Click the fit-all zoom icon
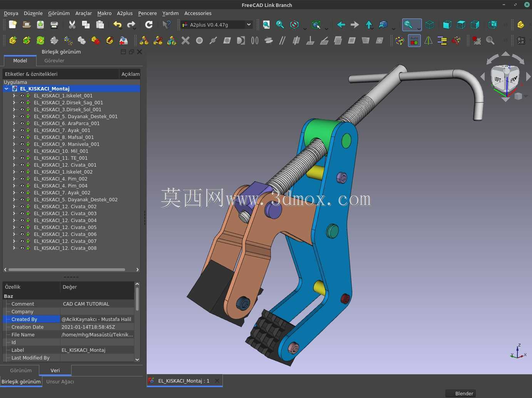The image size is (532, 398). click(266, 25)
